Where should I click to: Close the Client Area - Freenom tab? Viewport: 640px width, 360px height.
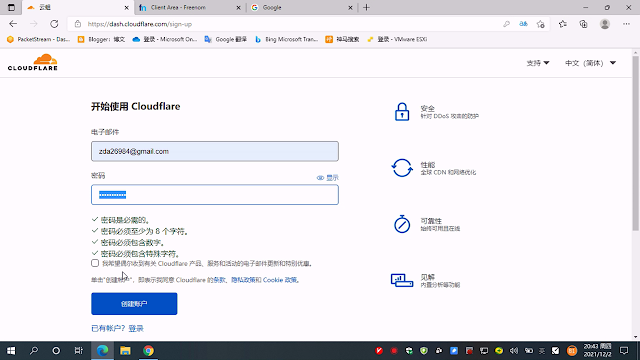(x=238, y=7)
